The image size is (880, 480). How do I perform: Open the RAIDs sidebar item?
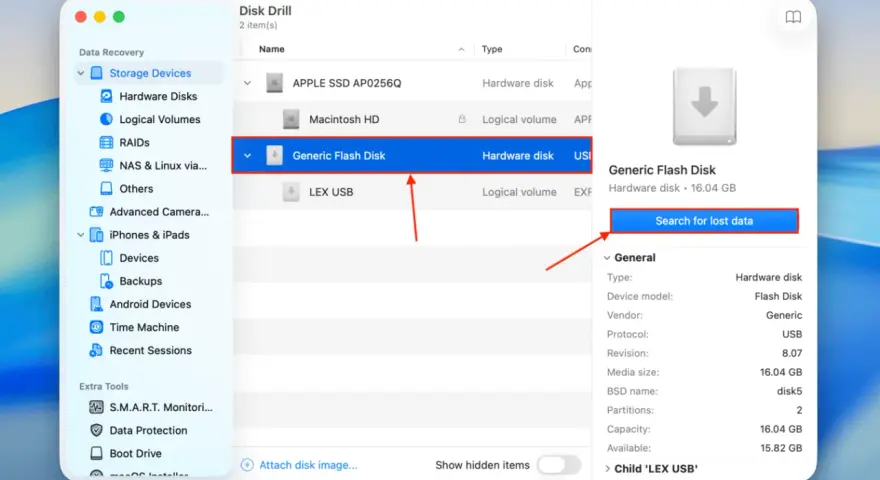(x=134, y=142)
